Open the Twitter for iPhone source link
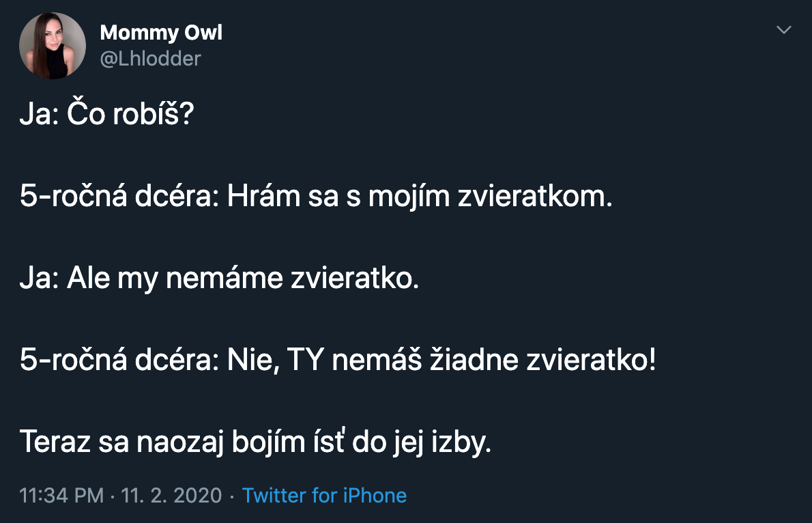Screen dimensions: 812x523 point(324,495)
